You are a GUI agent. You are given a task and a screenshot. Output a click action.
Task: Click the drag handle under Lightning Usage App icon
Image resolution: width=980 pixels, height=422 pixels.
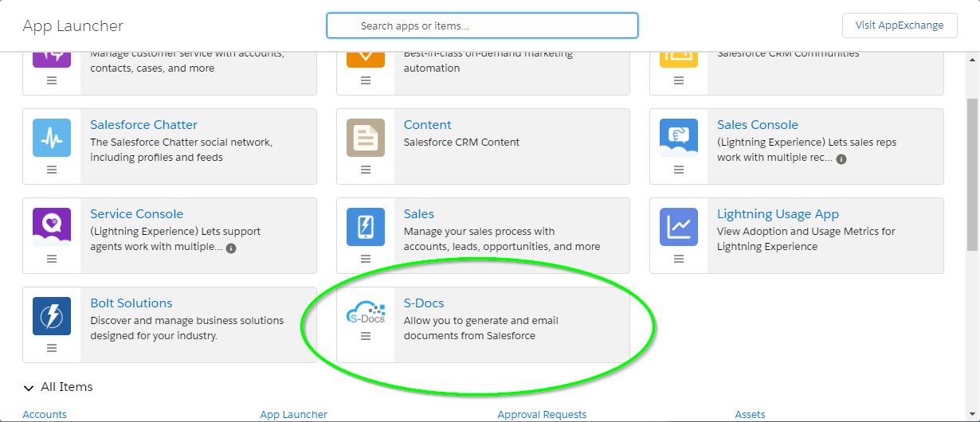(x=679, y=259)
